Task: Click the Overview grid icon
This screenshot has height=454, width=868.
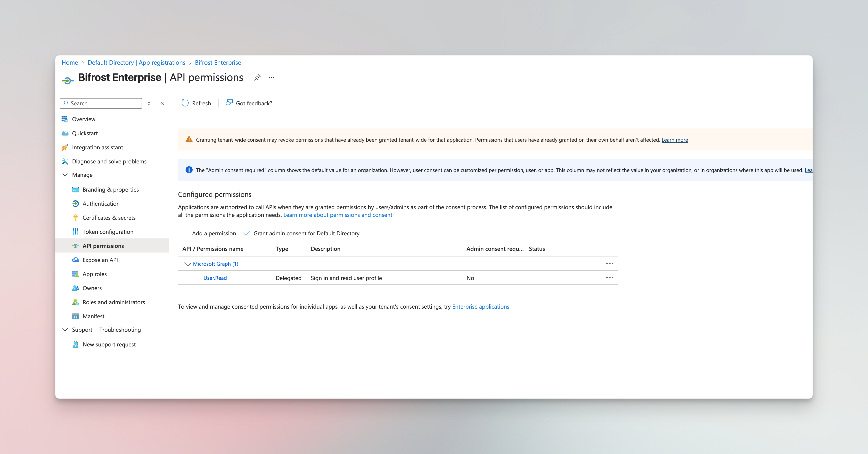Action: point(64,119)
